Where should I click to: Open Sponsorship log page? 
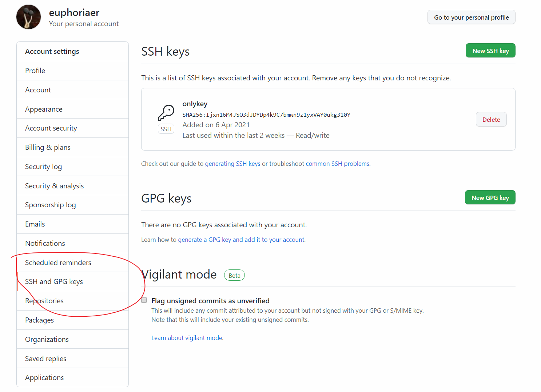pyautogui.click(x=72, y=205)
